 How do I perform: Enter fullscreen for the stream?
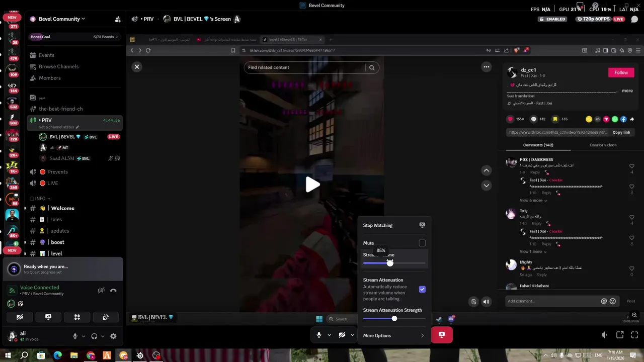pos(634,335)
